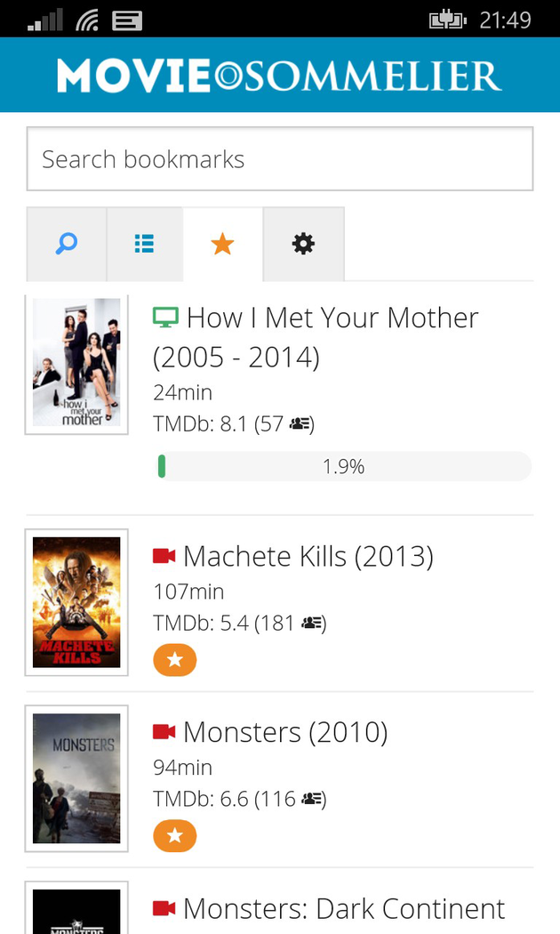Open the gear settings tab

pyautogui.click(x=303, y=244)
